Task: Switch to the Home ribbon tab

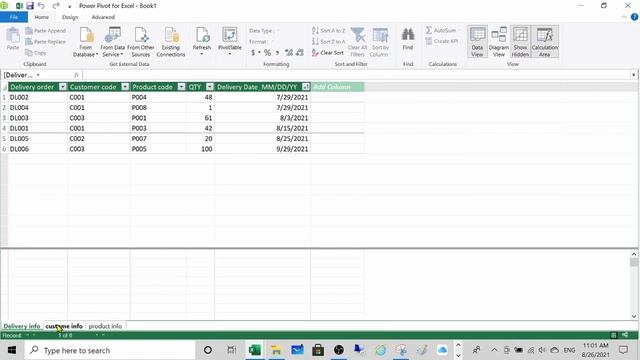Action: tap(41, 17)
